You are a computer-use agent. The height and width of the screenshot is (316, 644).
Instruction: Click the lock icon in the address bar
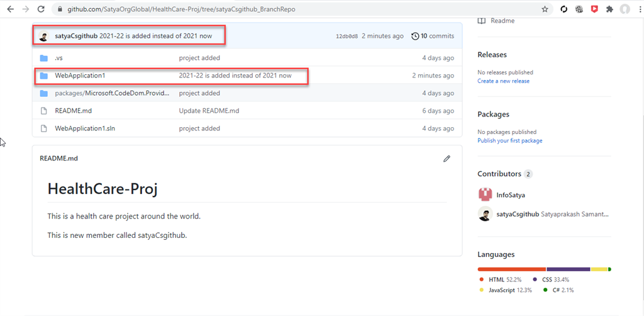[61, 9]
